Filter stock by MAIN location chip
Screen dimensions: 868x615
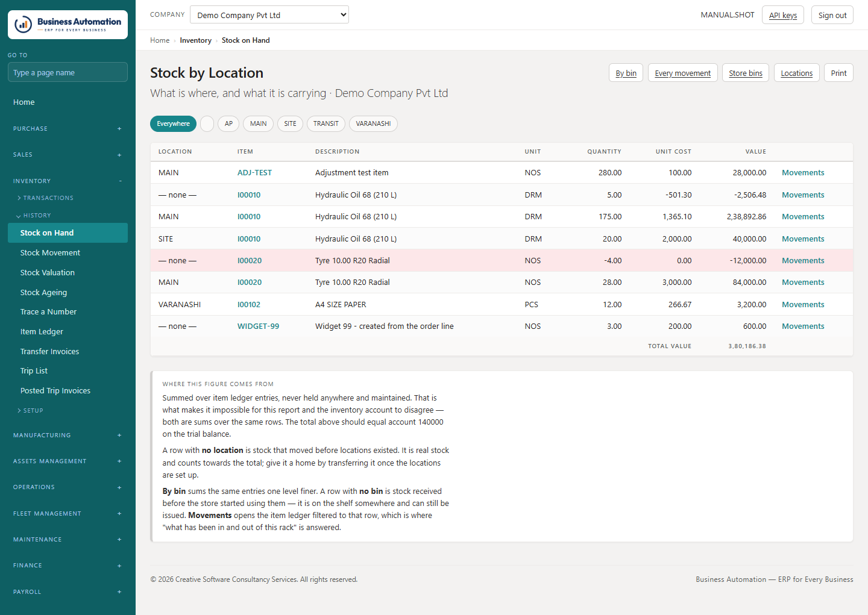(258, 123)
